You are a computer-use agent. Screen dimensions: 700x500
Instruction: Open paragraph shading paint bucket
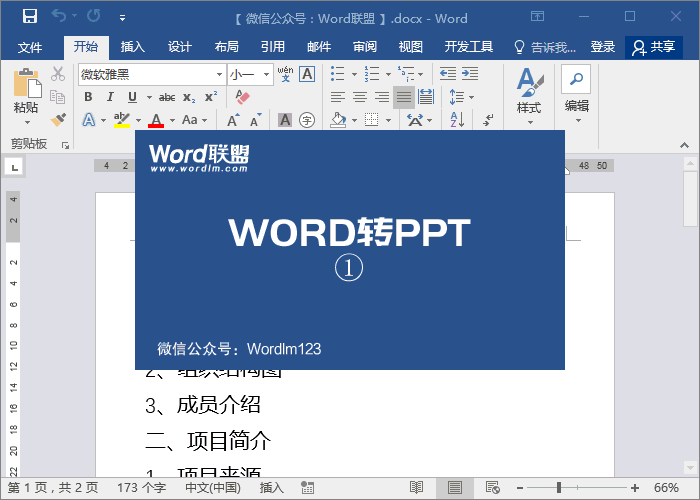(338, 120)
